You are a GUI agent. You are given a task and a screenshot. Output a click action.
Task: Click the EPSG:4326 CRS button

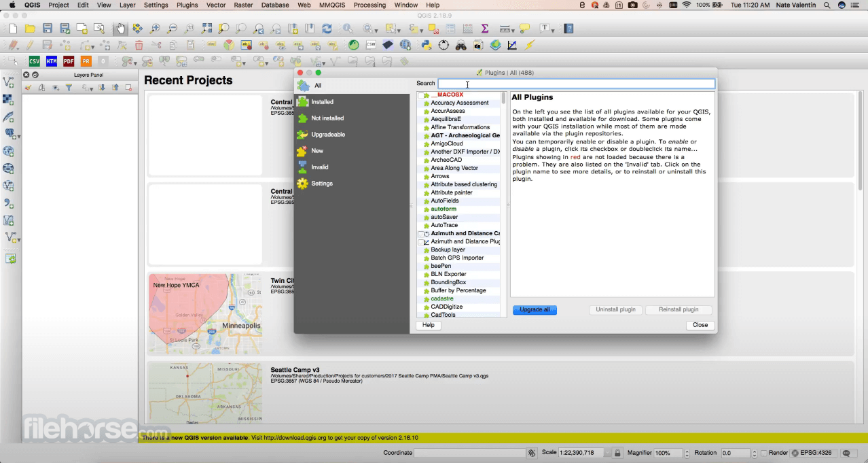pyautogui.click(x=814, y=453)
